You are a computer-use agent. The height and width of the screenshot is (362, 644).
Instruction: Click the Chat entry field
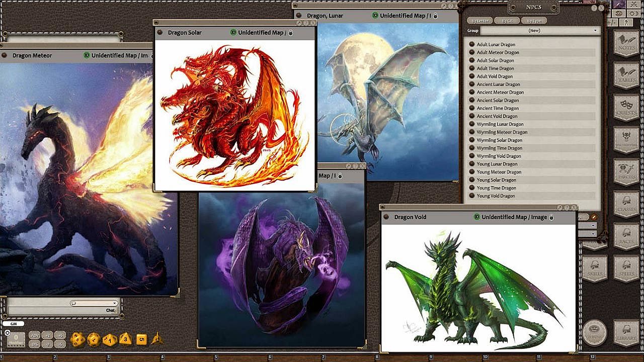62,310
